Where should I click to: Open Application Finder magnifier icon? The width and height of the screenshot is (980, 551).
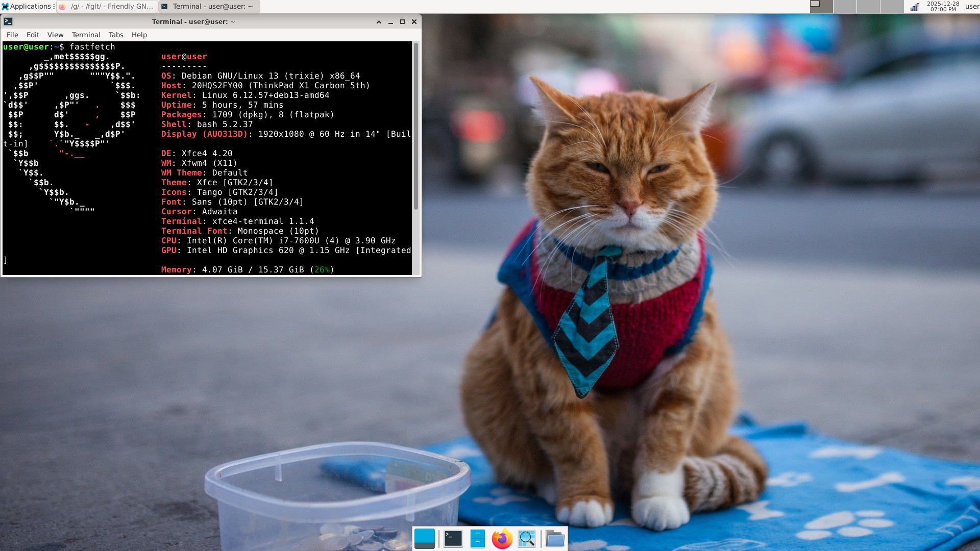[x=526, y=539]
